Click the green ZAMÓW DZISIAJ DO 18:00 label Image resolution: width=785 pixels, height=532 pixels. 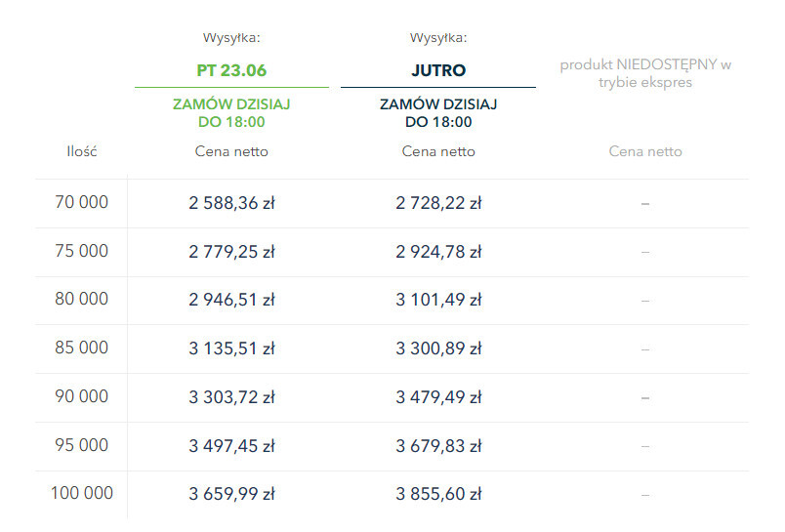point(231,112)
